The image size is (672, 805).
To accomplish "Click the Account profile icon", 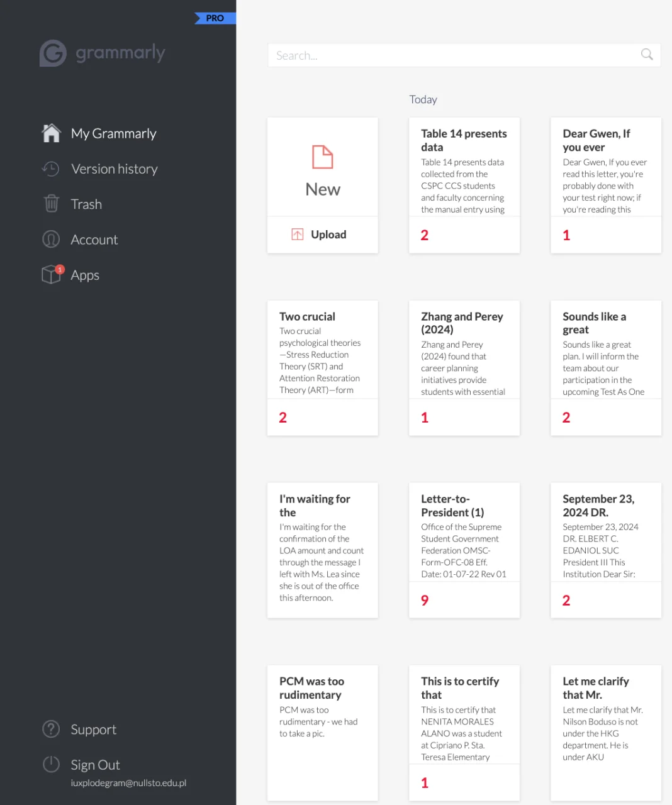I will tap(51, 240).
